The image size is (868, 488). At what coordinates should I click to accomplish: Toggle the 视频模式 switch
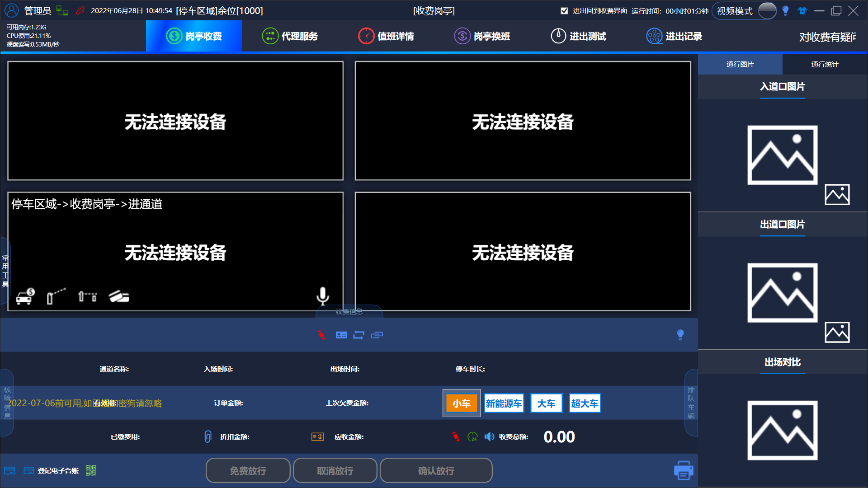767,11
